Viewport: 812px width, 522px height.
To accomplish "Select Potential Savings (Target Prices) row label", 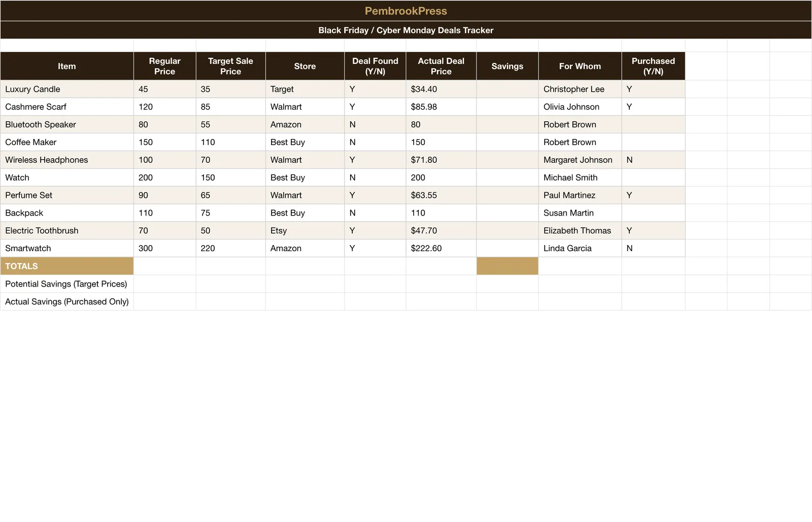I will coord(67,284).
